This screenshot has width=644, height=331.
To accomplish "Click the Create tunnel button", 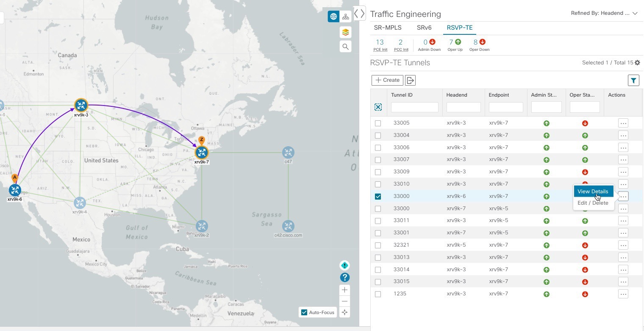I will (387, 80).
